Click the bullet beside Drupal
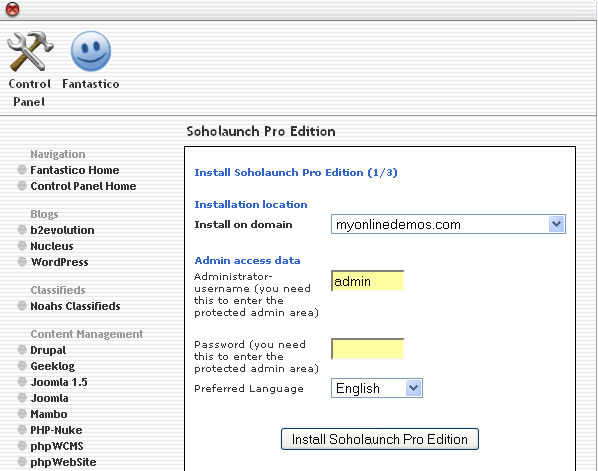Viewport: 598px width, 471px height. tap(22, 350)
